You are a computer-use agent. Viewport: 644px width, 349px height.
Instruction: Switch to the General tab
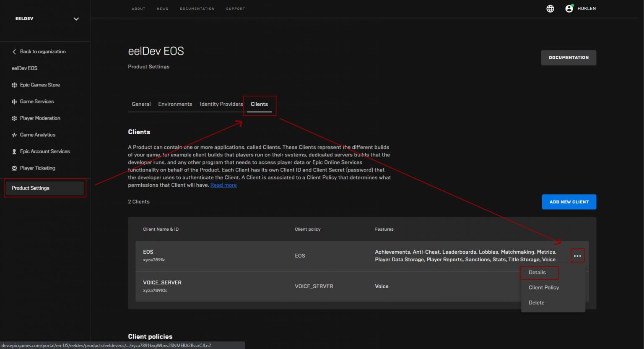(141, 104)
